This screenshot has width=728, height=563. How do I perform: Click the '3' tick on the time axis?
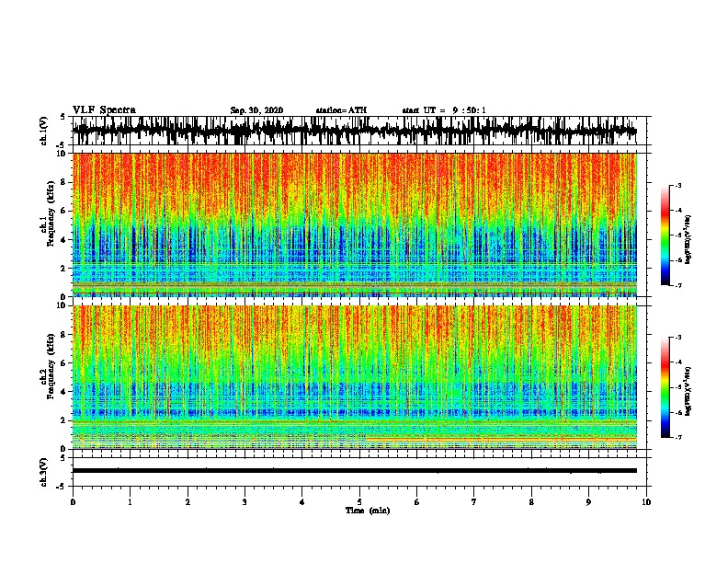(x=245, y=502)
